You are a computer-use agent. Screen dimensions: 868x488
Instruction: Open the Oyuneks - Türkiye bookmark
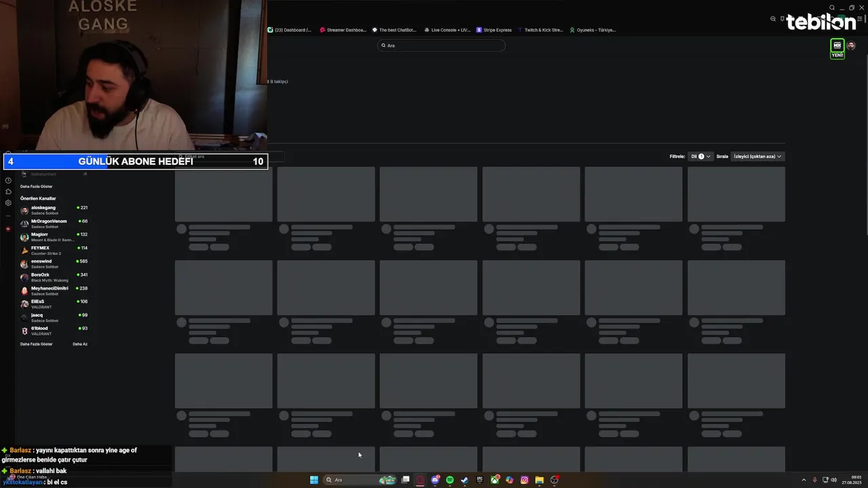tap(593, 30)
